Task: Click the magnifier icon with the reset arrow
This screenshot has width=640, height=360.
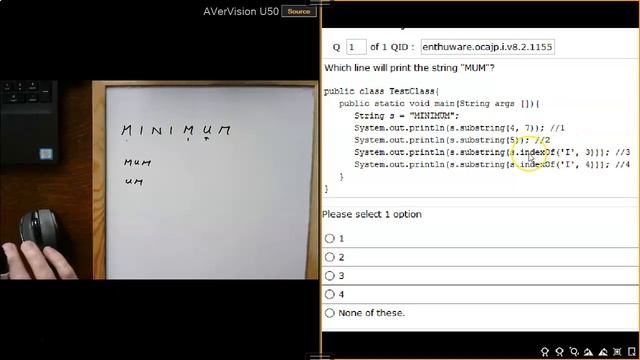Action: 574,352
